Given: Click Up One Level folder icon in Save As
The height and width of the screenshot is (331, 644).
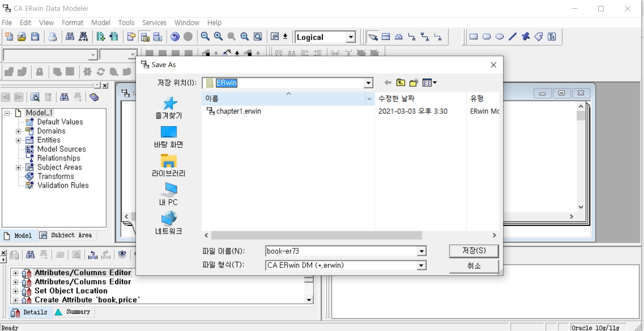Looking at the screenshot, I should pyautogui.click(x=401, y=83).
